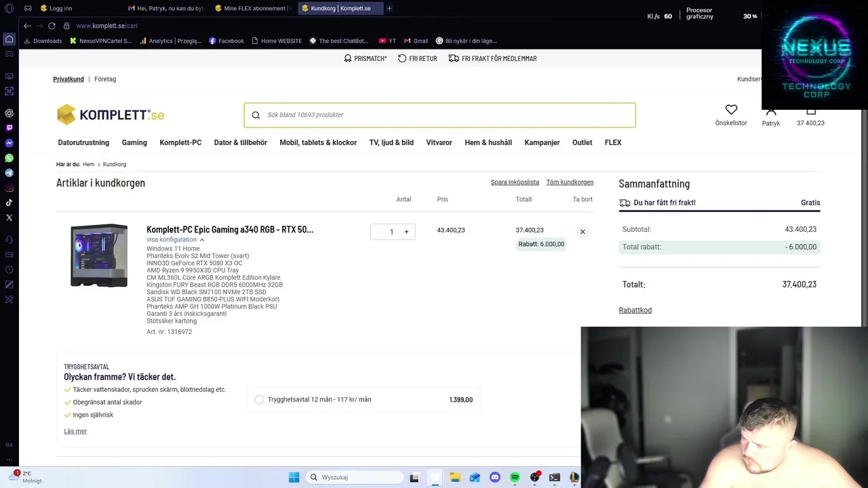
Task: Open the X (Twitter) sidebar icon
Action: (9, 218)
